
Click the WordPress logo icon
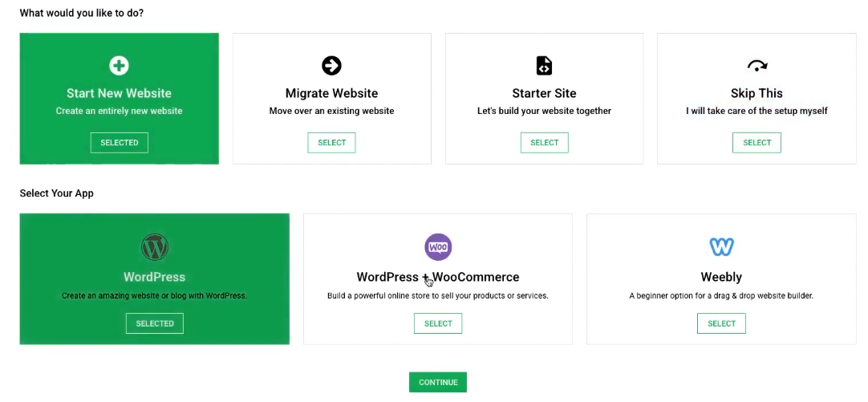(x=155, y=247)
